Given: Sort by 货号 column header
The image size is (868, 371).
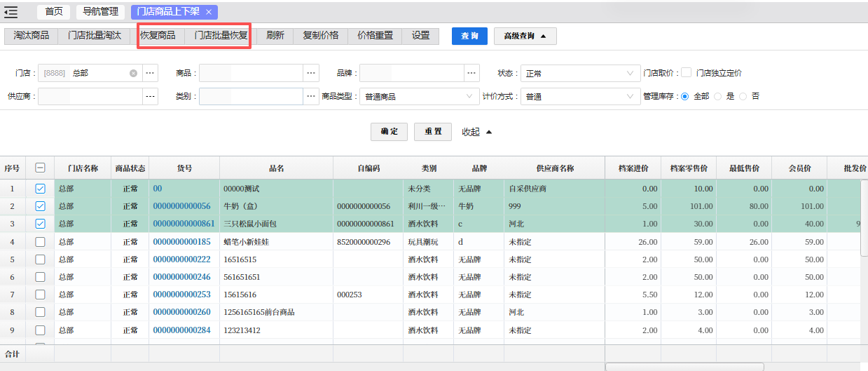Looking at the screenshot, I should 184,168.
